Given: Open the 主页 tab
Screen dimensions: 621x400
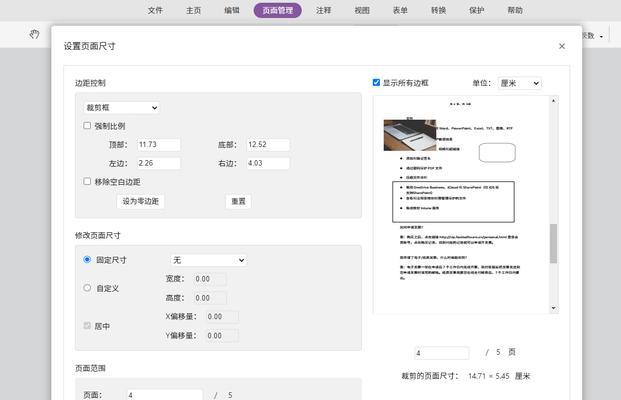Looking at the screenshot, I should (194, 10).
